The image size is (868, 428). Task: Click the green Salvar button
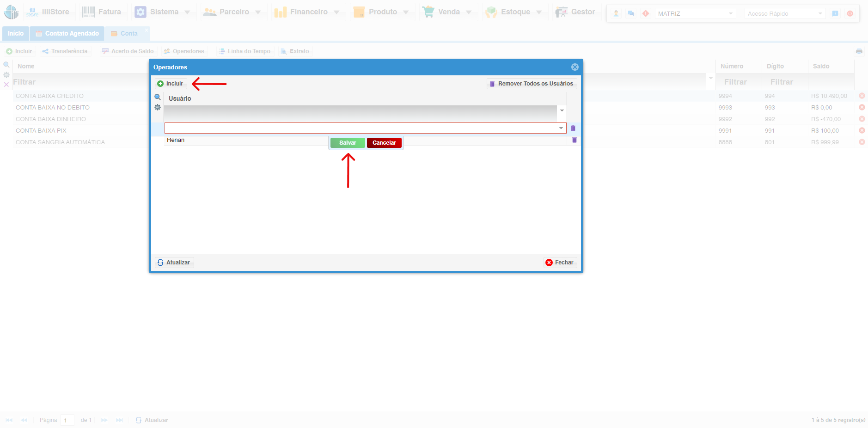click(x=348, y=143)
